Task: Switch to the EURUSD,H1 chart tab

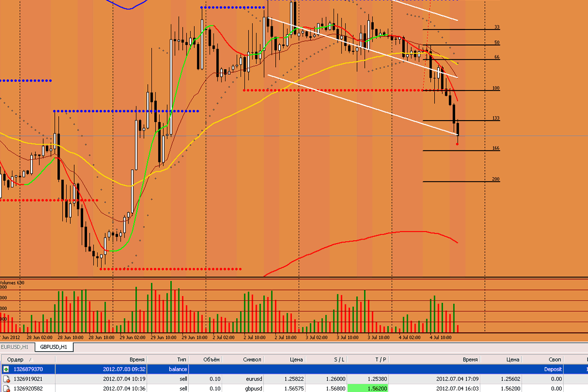Action: click(15, 347)
